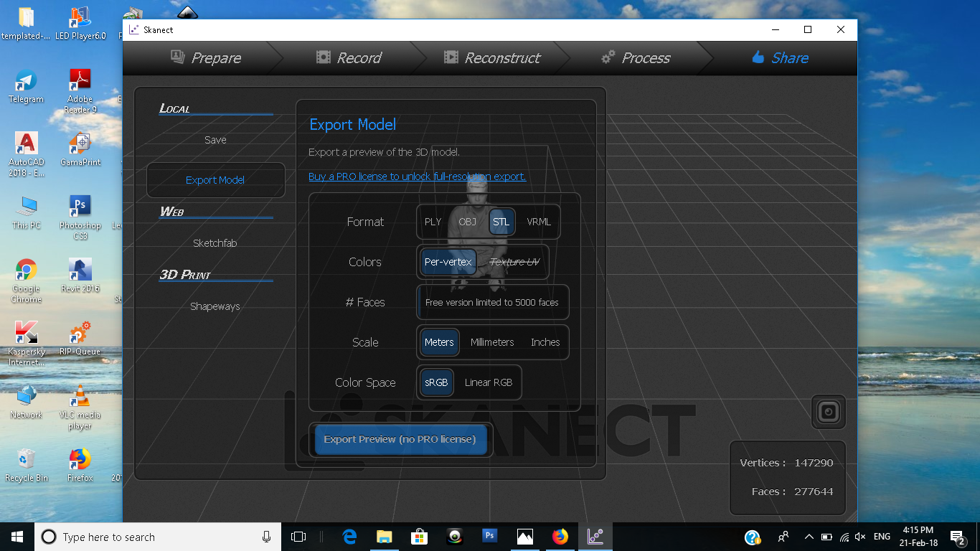This screenshot has height=551, width=980.
Task: Open the Photos app from the taskbar
Action: [525, 537]
